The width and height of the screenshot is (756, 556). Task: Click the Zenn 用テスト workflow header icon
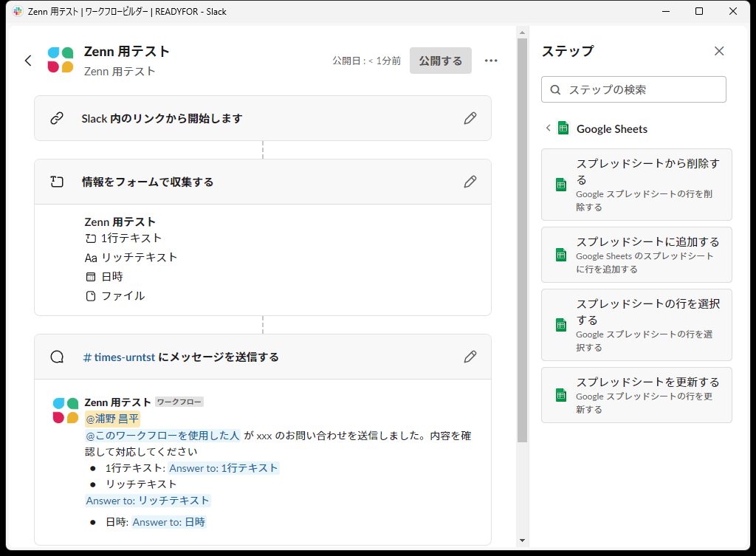61,60
